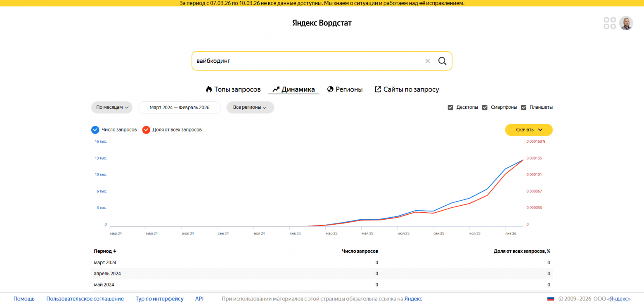The height and width of the screenshot is (305, 644).
Task: Open the Все регионы dropdown
Action: coord(250,108)
